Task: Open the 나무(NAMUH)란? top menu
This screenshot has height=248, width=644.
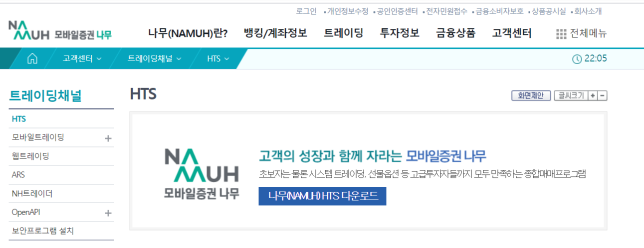Action: [188, 33]
